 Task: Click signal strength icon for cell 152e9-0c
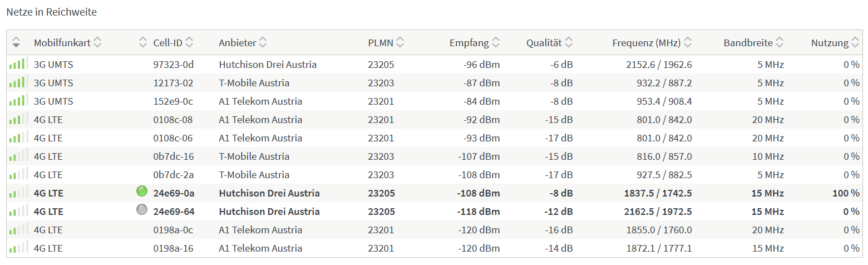tap(18, 101)
